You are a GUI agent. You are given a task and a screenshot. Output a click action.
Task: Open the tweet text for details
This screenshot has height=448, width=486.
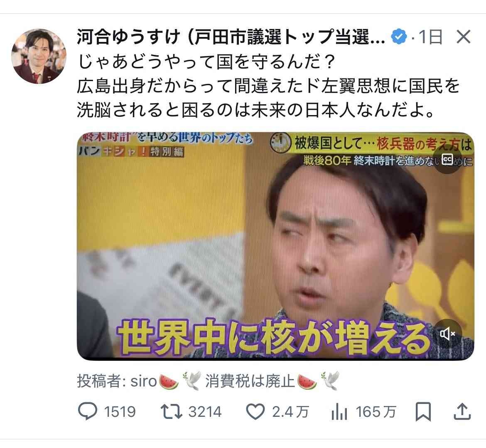coord(268,86)
